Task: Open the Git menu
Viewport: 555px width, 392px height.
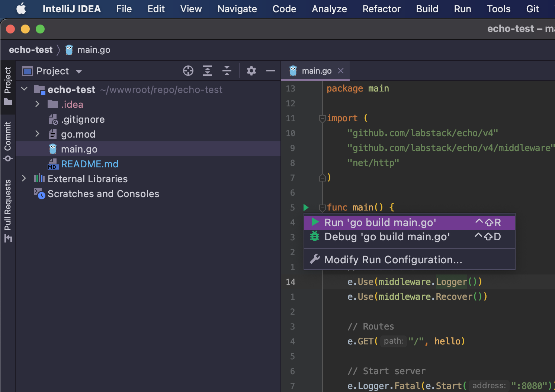Action: tap(532, 9)
